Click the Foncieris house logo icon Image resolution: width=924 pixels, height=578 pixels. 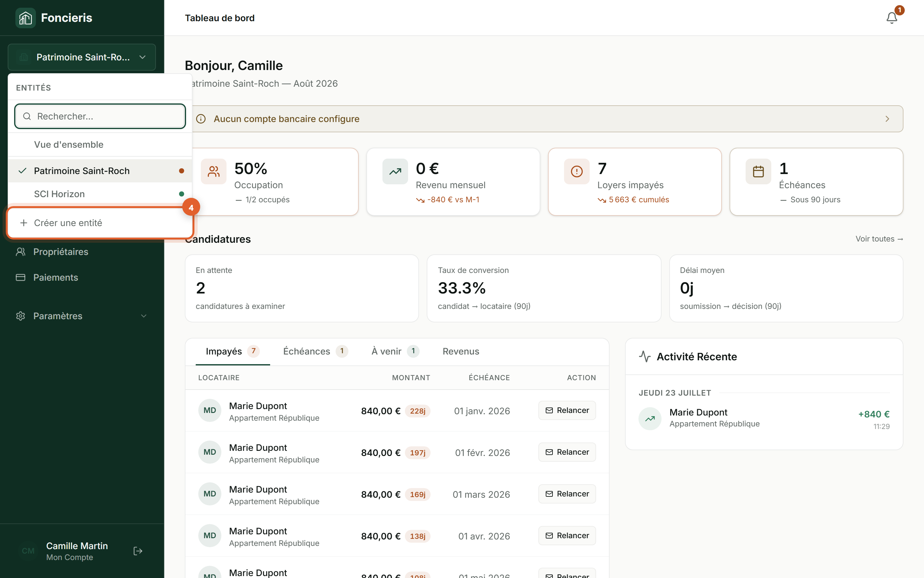point(25,18)
